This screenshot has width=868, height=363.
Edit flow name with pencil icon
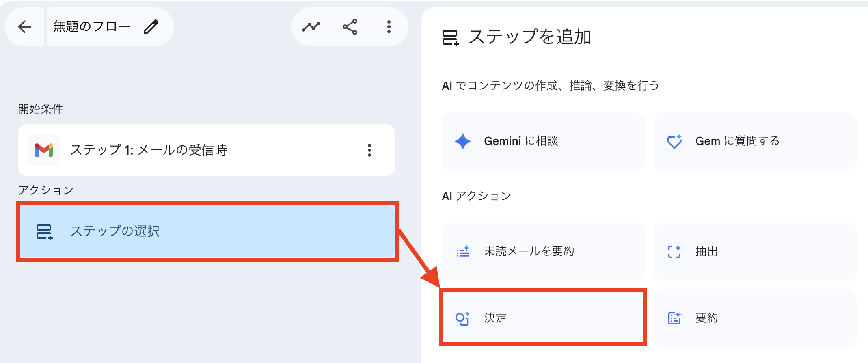[x=151, y=27]
